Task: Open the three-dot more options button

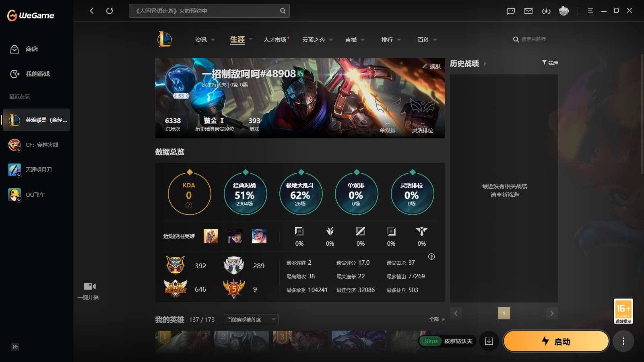Action: 623,341
